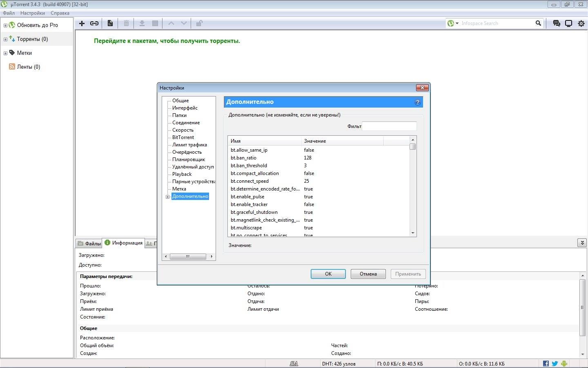Select the Настройки menu
588x368 pixels.
tap(32, 13)
